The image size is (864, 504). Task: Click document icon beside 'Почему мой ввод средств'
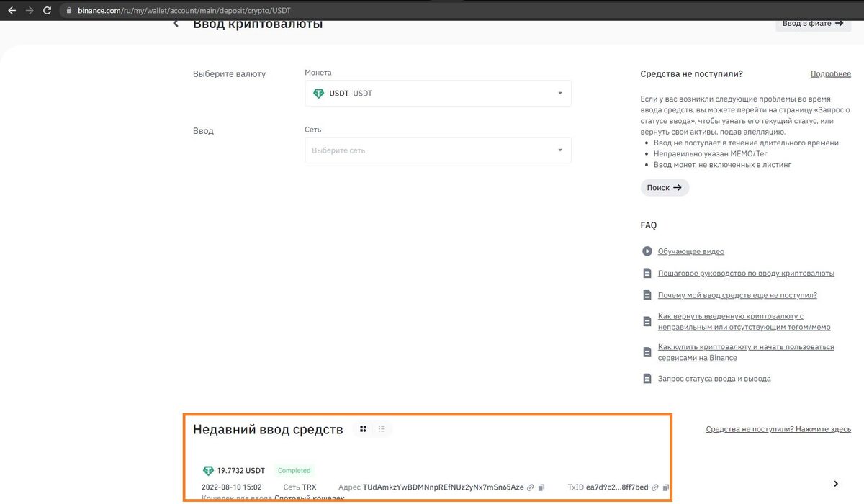646,295
